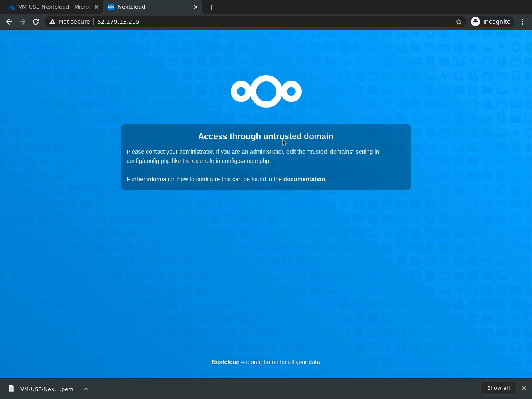
Task: Close the downloads bar
Action: [x=524, y=388]
